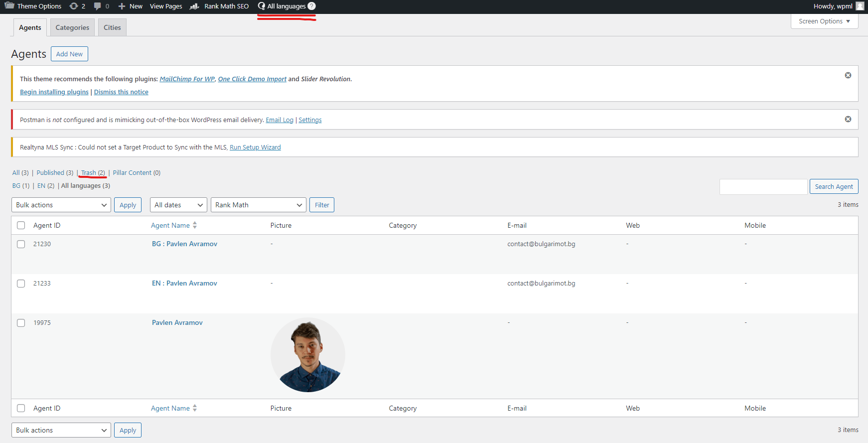Click the agent search input field
Image resolution: width=868 pixels, height=443 pixels.
tap(763, 186)
